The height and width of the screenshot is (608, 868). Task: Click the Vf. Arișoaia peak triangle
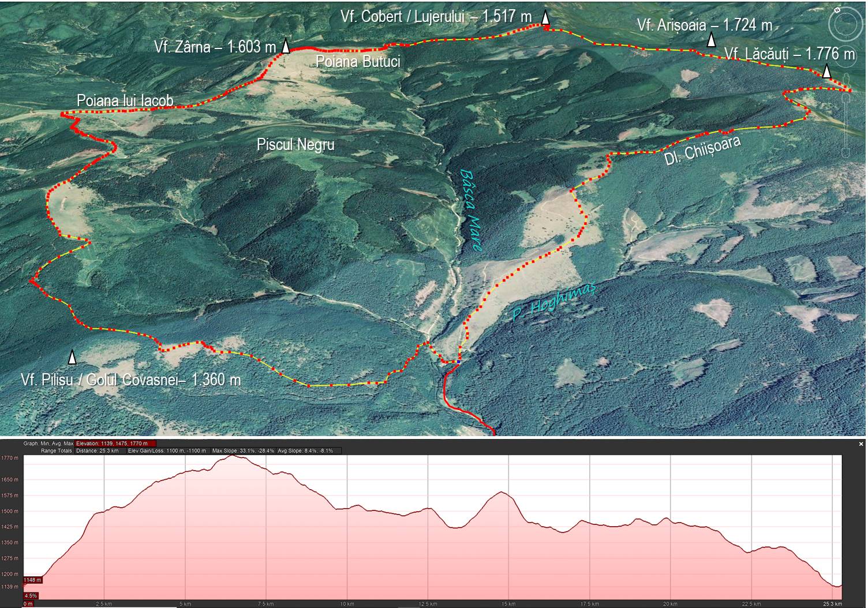pyautogui.click(x=711, y=40)
